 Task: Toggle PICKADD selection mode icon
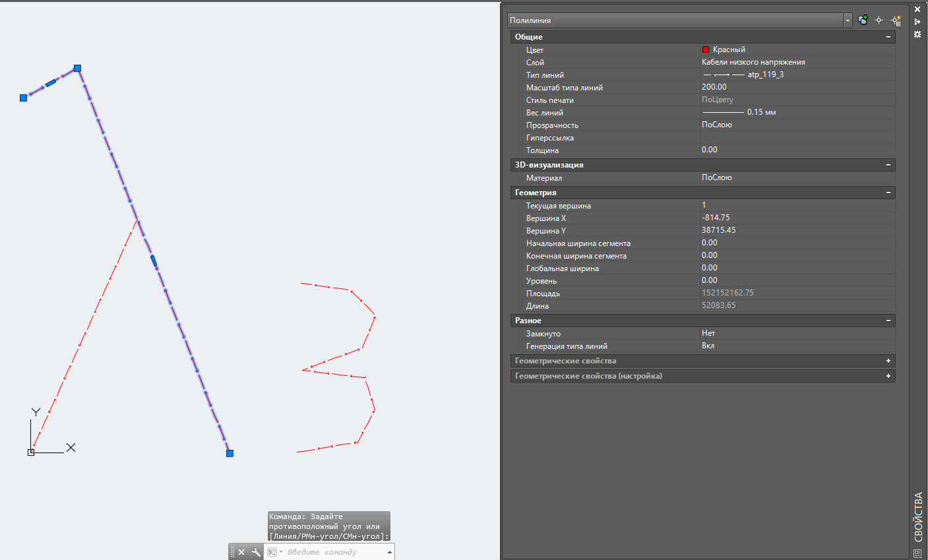click(x=863, y=20)
